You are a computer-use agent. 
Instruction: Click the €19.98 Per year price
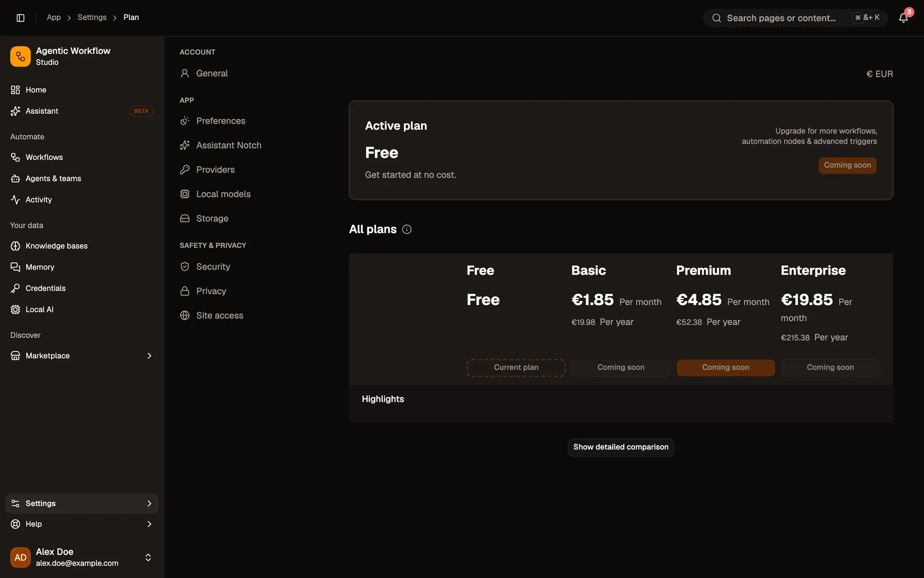tap(602, 322)
